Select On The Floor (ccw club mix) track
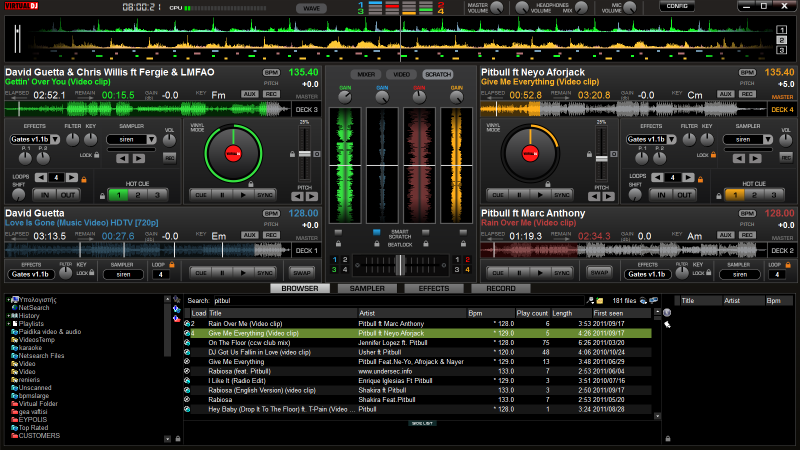The image size is (800, 450). point(417,343)
